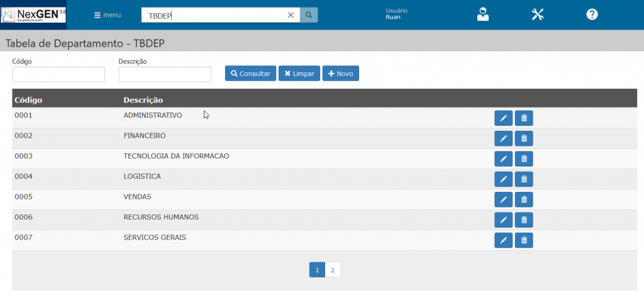This screenshot has height=300, width=644.
Task: Create new department with Novo button
Action: pos(340,74)
